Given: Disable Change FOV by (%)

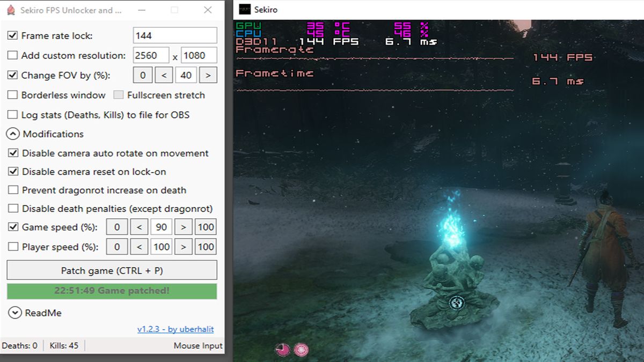Looking at the screenshot, I should click(x=12, y=75).
